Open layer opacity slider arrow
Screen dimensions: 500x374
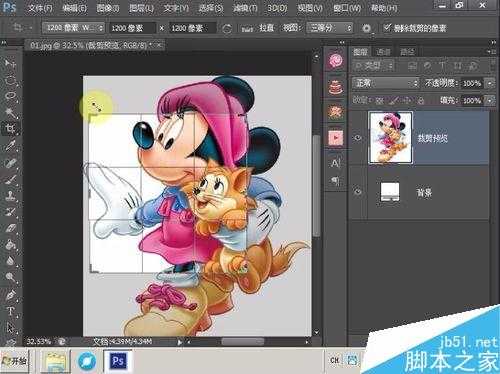pos(490,83)
